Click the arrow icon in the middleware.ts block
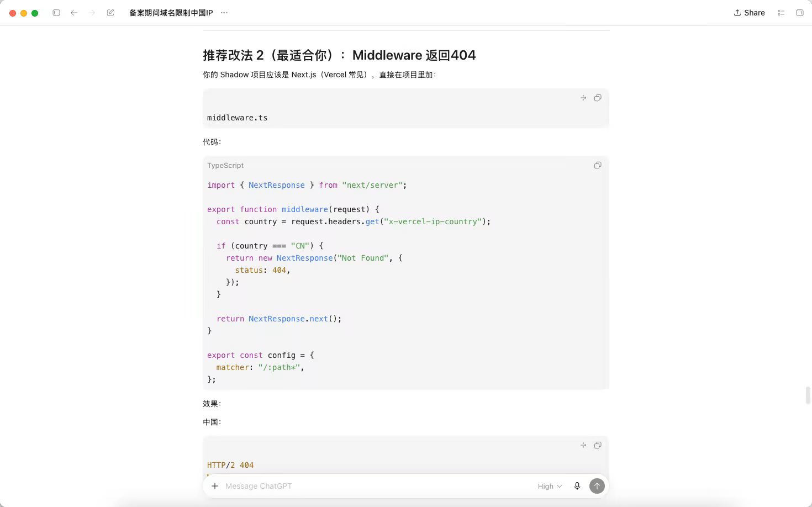The image size is (812, 507). click(x=583, y=98)
